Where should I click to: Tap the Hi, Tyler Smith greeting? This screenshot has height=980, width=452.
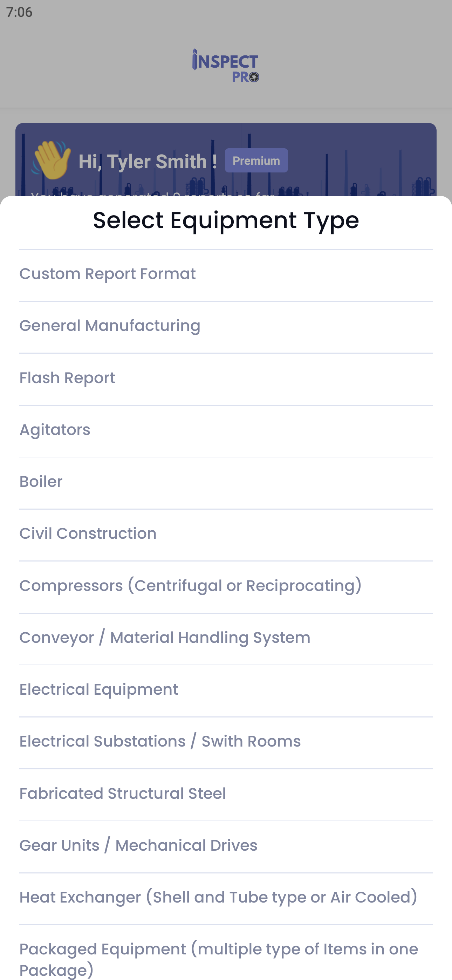tap(148, 161)
